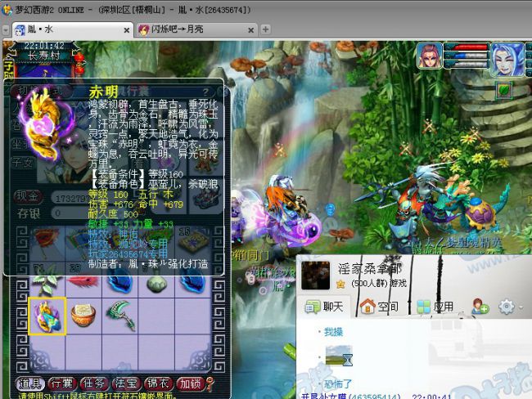
Task: Open the 应用 tab in QQ group
Action: coord(435,307)
